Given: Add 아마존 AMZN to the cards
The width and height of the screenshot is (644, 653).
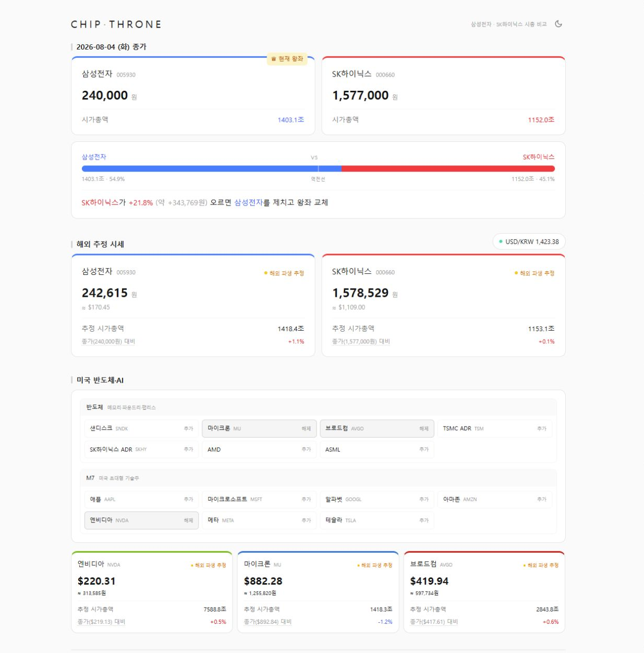Looking at the screenshot, I should coord(494,500).
